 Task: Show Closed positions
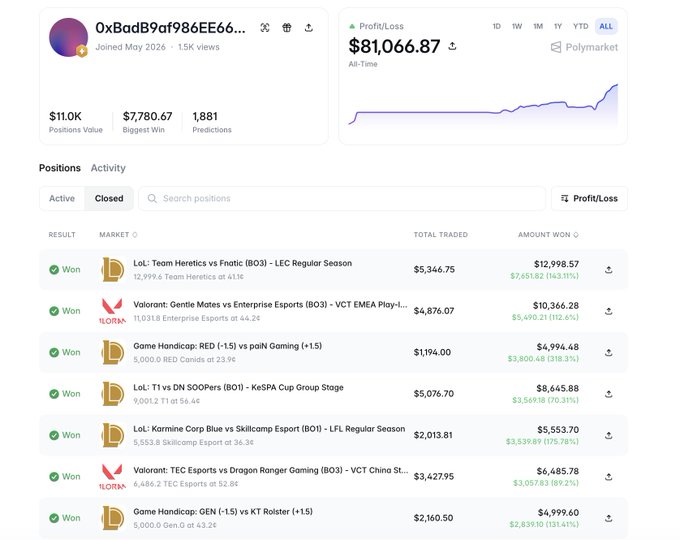(x=109, y=199)
